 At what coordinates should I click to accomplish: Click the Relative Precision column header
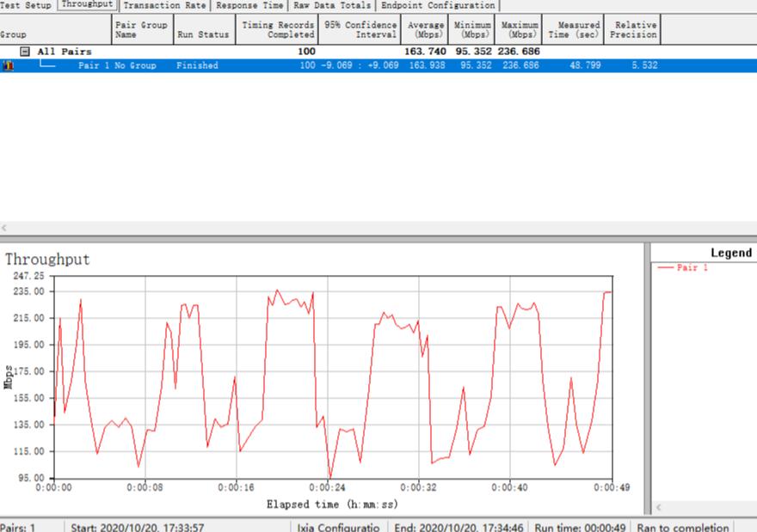click(x=632, y=29)
